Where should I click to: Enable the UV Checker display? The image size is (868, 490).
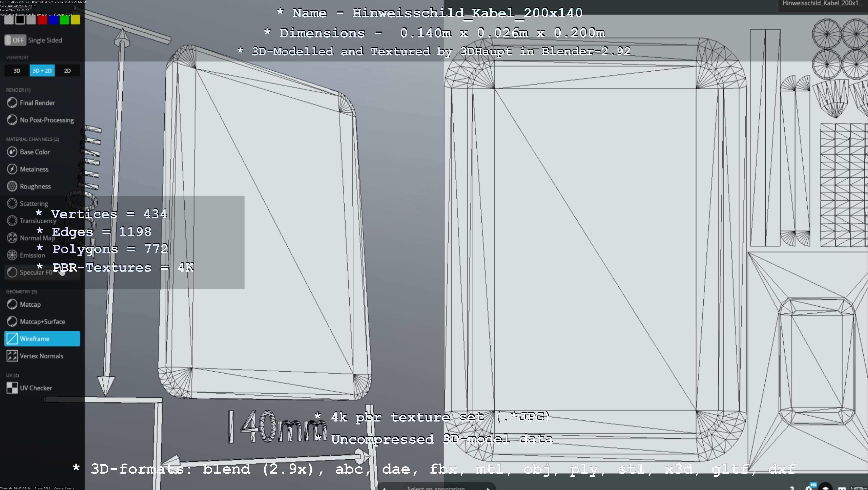tap(35, 388)
